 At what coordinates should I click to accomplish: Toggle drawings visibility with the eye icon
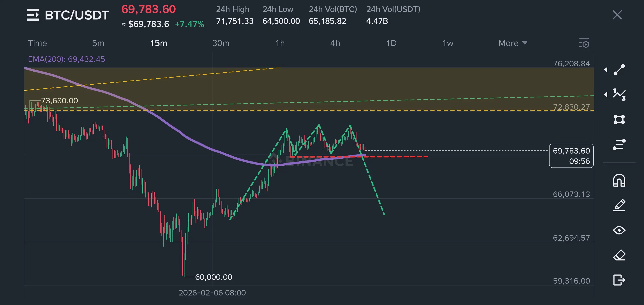[x=619, y=230]
